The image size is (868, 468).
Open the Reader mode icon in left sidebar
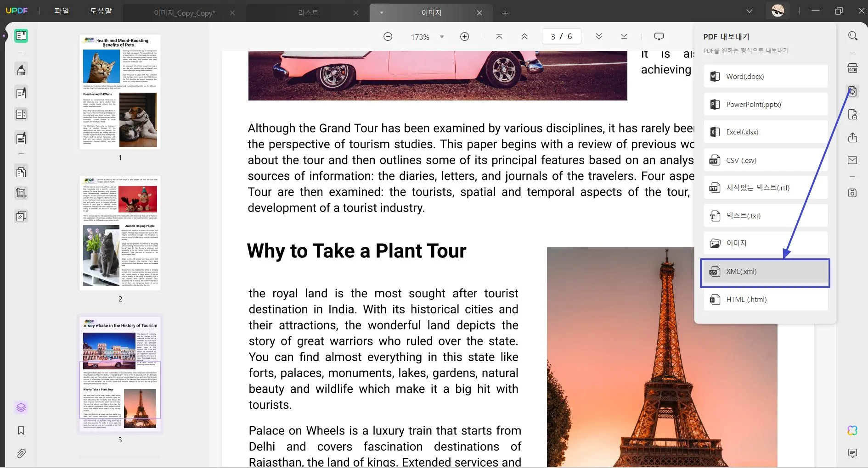click(x=21, y=36)
